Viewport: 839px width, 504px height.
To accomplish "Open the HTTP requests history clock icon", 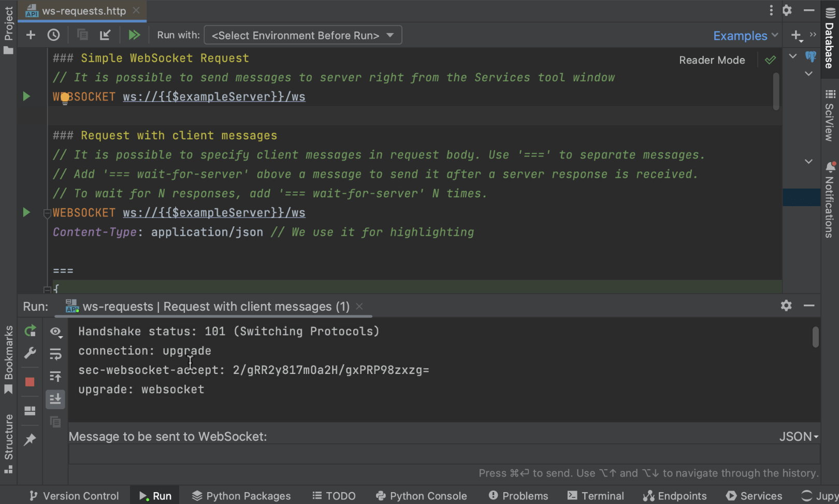I will tap(53, 35).
